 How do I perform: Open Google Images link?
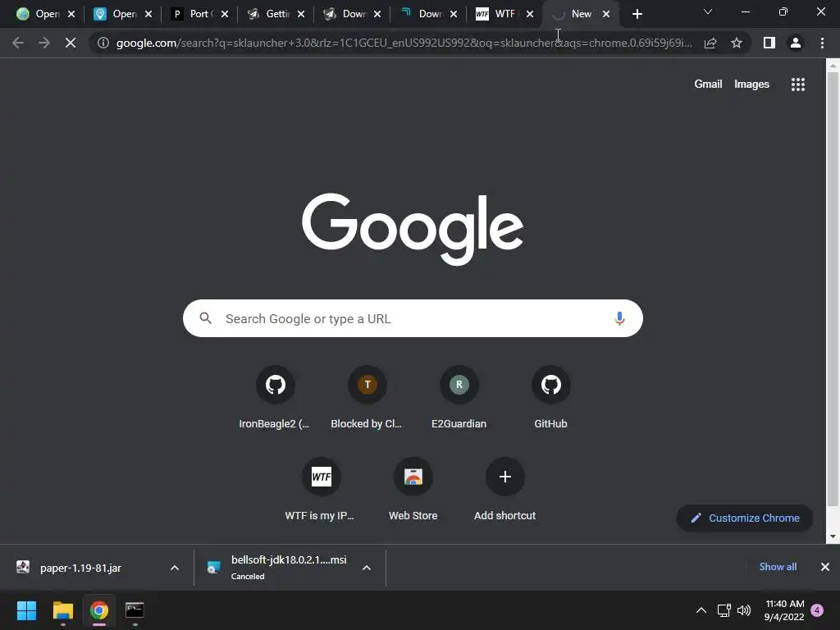[x=751, y=84]
